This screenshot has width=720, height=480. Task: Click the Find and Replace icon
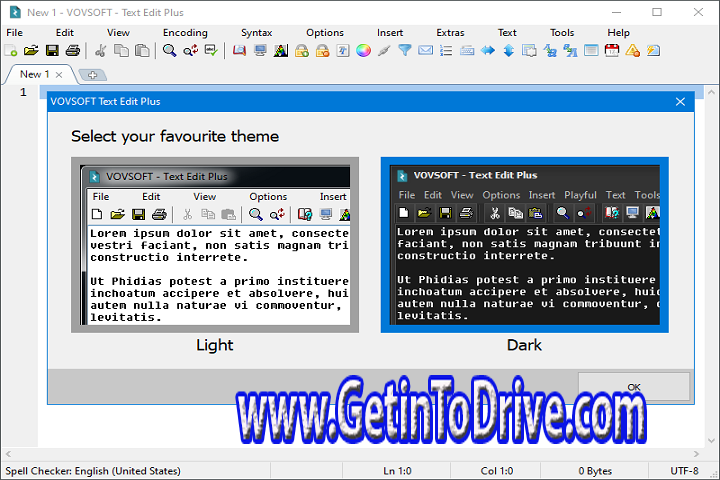191,51
